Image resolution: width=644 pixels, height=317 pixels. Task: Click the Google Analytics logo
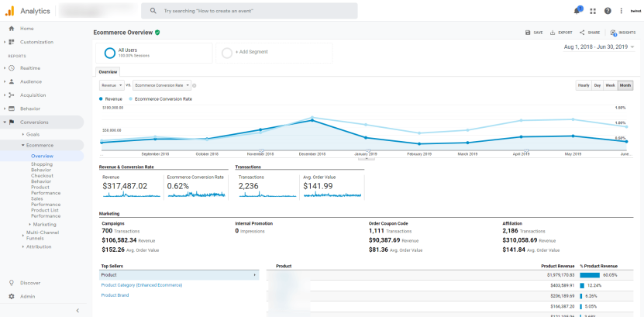click(9, 11)
